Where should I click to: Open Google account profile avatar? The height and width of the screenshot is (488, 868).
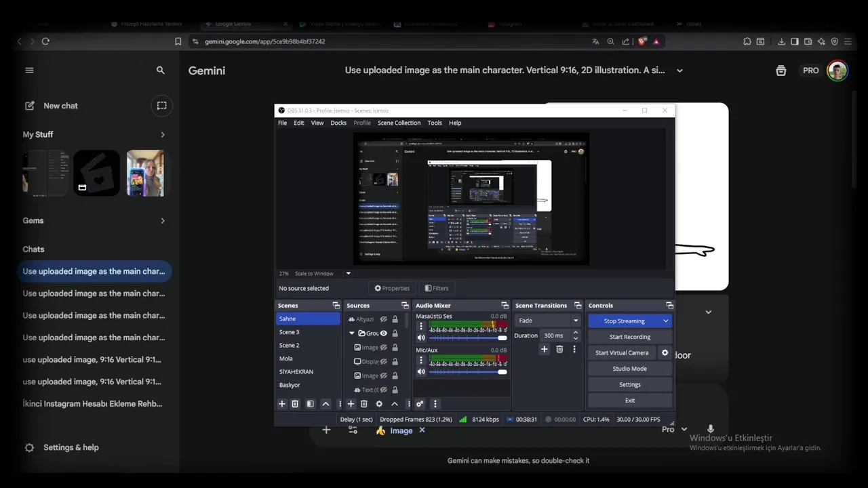click(x=837, y=70)
